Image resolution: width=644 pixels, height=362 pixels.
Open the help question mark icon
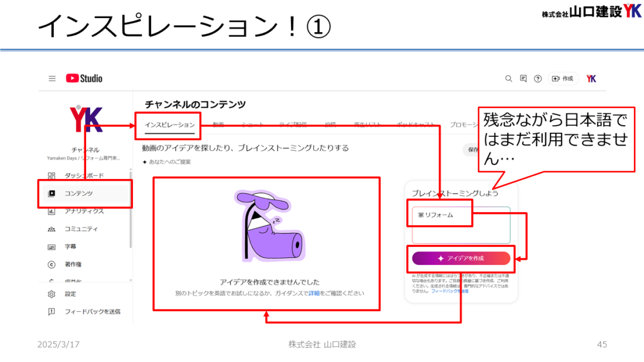point(537,78)
